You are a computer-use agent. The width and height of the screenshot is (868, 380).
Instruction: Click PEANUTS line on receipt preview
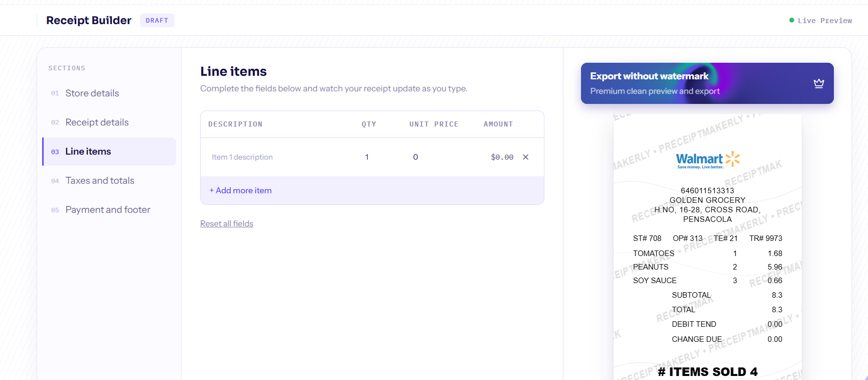click(707, 267)
